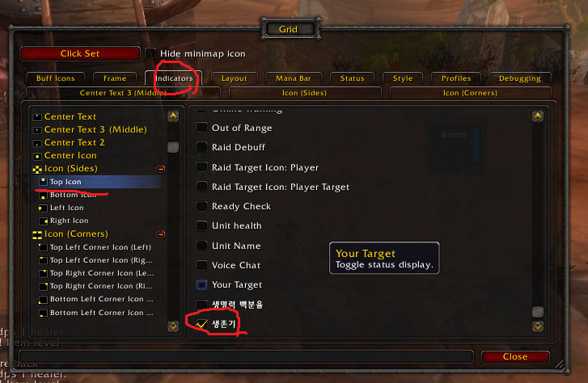Select the Center Text 2 indicator icon

click(x=37, y=143)
